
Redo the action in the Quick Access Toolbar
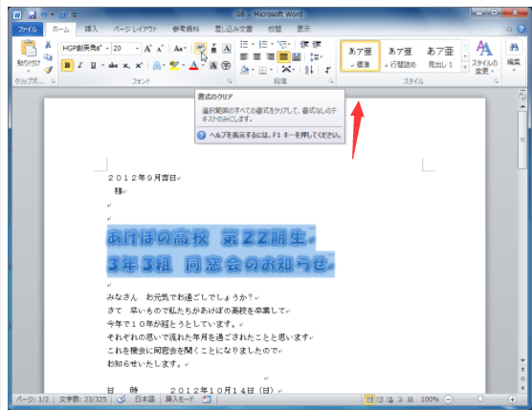(62, 15)
